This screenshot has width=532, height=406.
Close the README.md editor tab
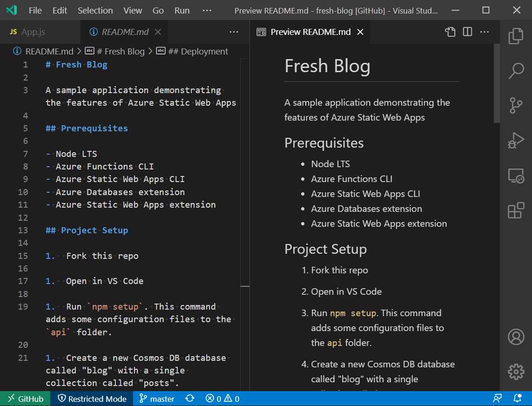click(x=158, y=32)
